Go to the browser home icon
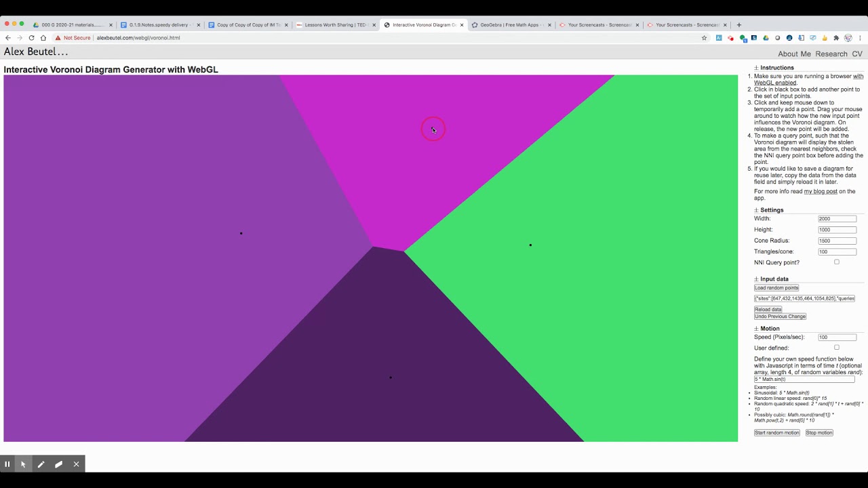Screen dimensions: 868x488 coord(43,38)
